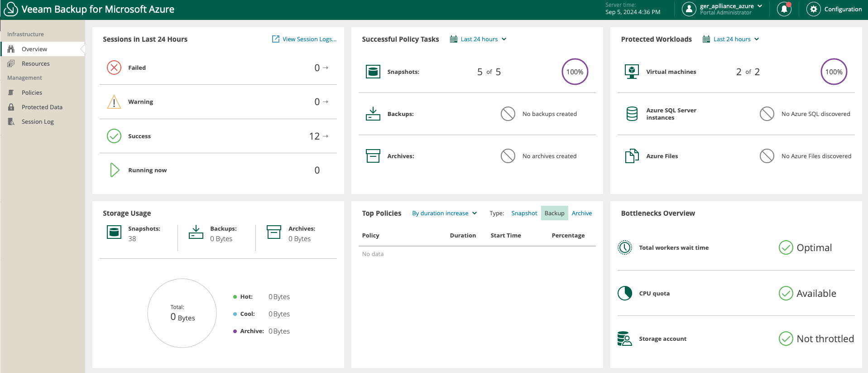The image size is (868, 373).
Task: Click the CPU quota pie icon
Action: pos(625,293)
